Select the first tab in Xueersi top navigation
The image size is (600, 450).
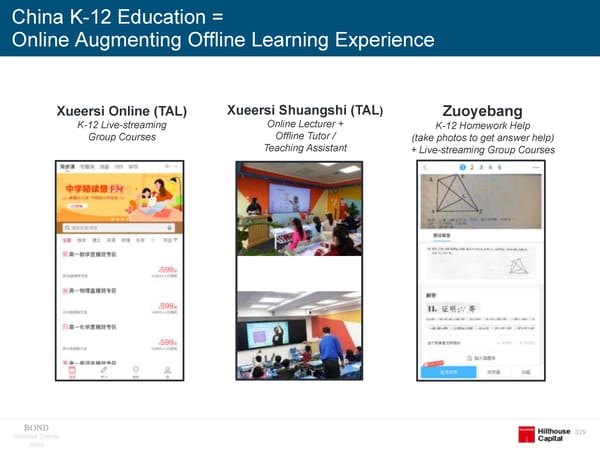click(x=69, y=165)
